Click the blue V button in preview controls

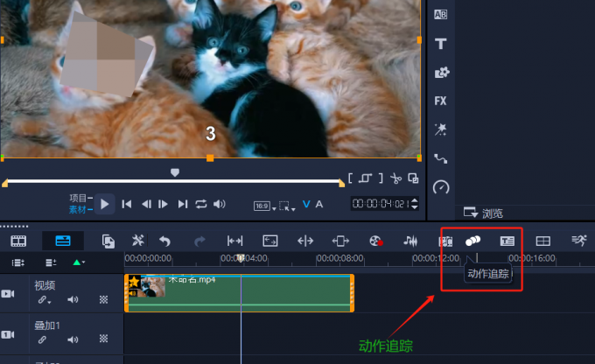pos(306,204)
